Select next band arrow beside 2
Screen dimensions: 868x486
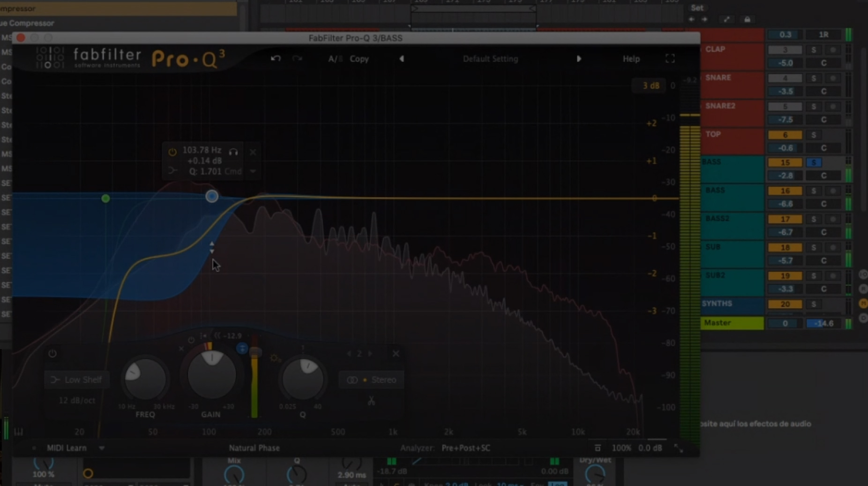pyautogui.click(x=370, y=354)
